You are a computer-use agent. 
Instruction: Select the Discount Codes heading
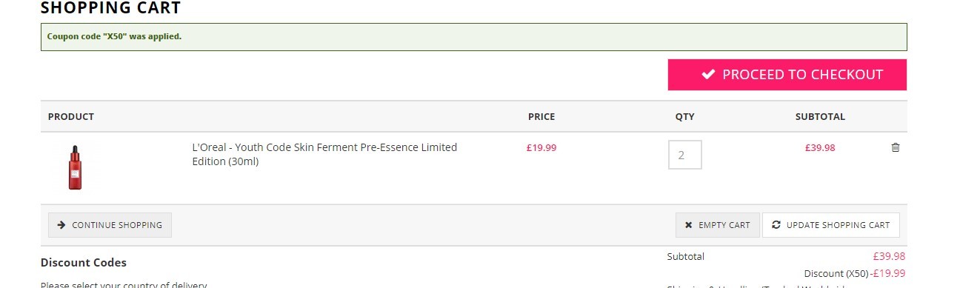tap(84, 262)
